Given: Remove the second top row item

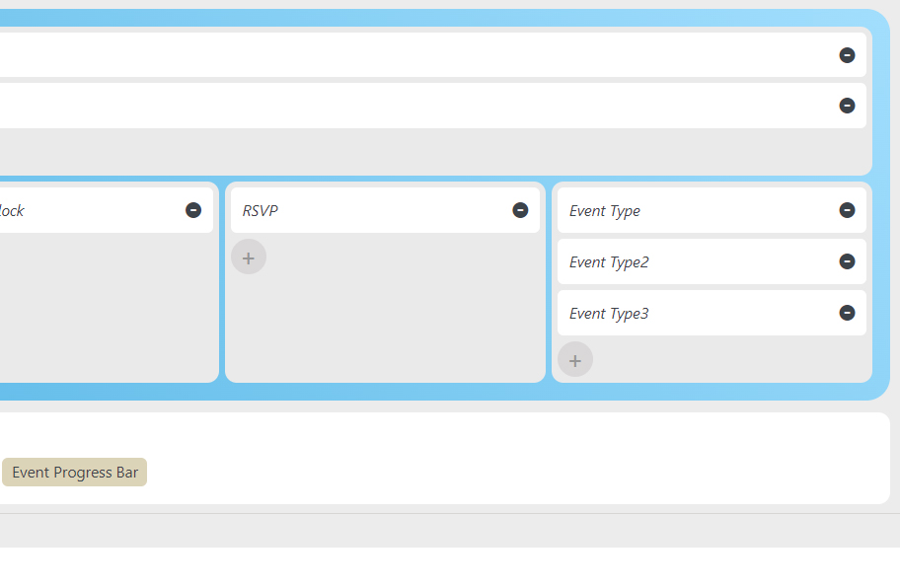Looking at the screenshot, I should [x=847, y=106].
